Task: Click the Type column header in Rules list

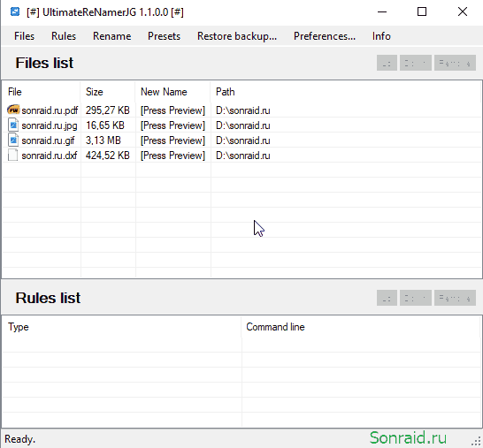Action: pyautogui.click(x=122, y=327)
